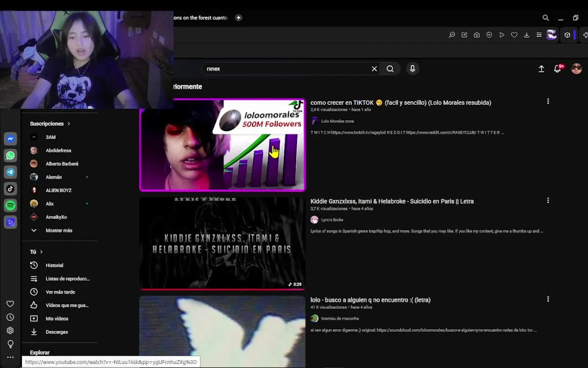This screenshot has height=368, width=588.
Task: Open the extensions cube icon
Action: tap(568, 35)
